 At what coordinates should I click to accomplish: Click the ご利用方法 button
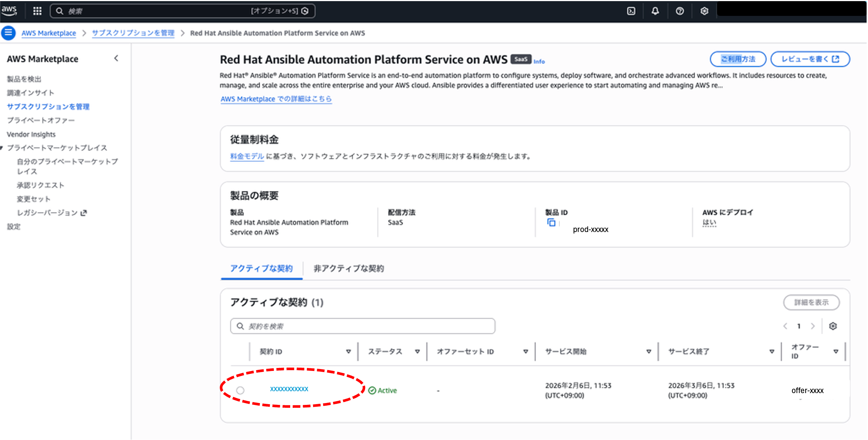click(x=738, y=59)
